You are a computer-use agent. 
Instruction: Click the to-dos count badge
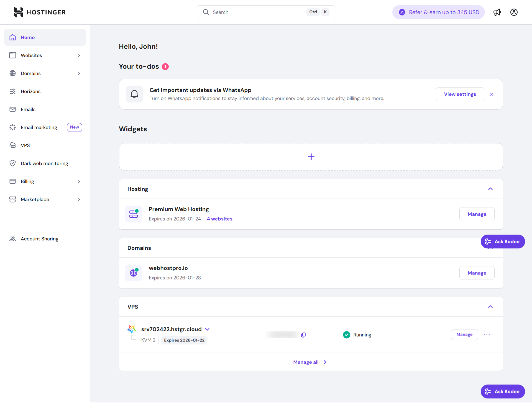(x=165, y=66)
